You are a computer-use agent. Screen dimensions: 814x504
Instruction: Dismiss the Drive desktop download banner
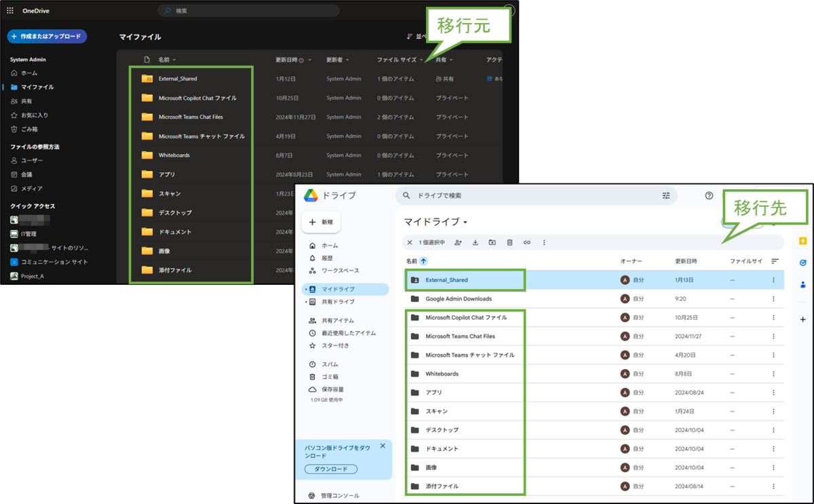point(383,446)
